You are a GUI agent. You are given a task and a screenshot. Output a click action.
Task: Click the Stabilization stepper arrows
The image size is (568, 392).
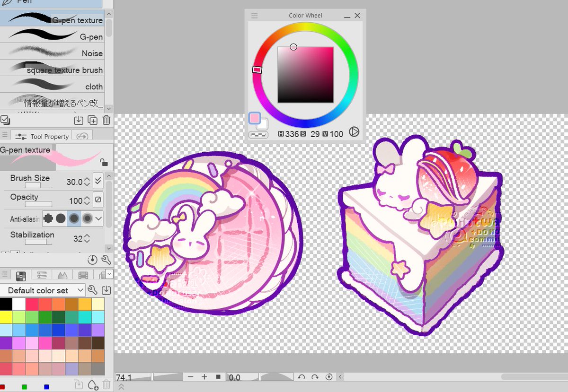point(87,238)
